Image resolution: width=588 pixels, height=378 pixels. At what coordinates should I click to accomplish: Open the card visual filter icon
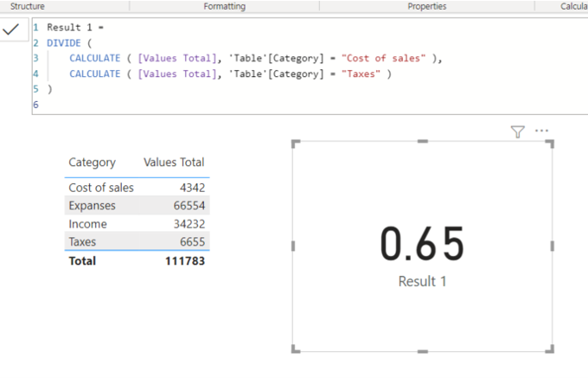point(517,131)
